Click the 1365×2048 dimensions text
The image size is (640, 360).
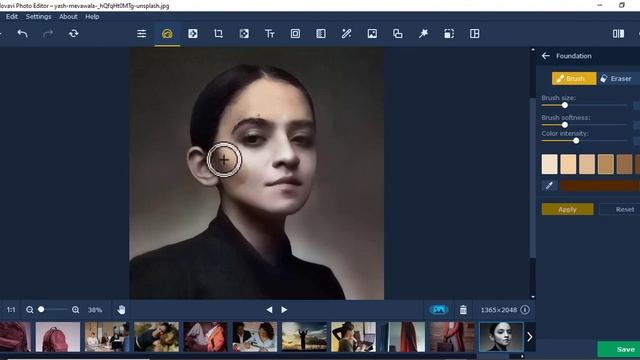pyautogui.click(x=498, y=310)
